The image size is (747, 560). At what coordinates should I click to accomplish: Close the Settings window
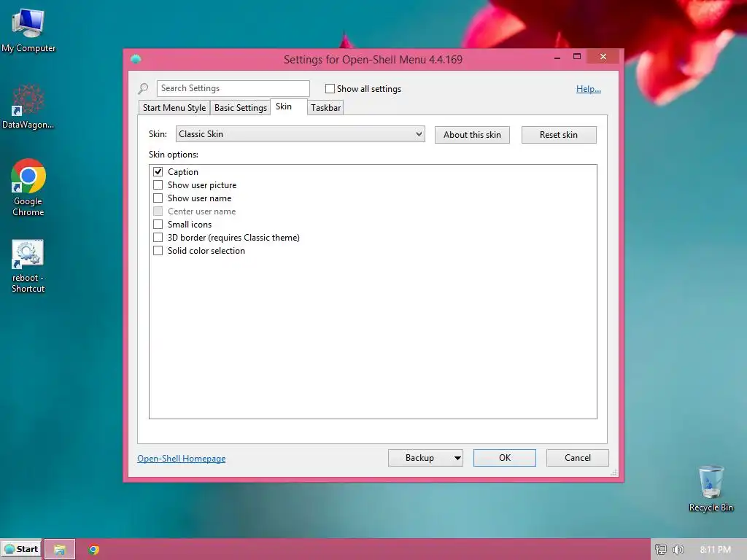[603, 57]
